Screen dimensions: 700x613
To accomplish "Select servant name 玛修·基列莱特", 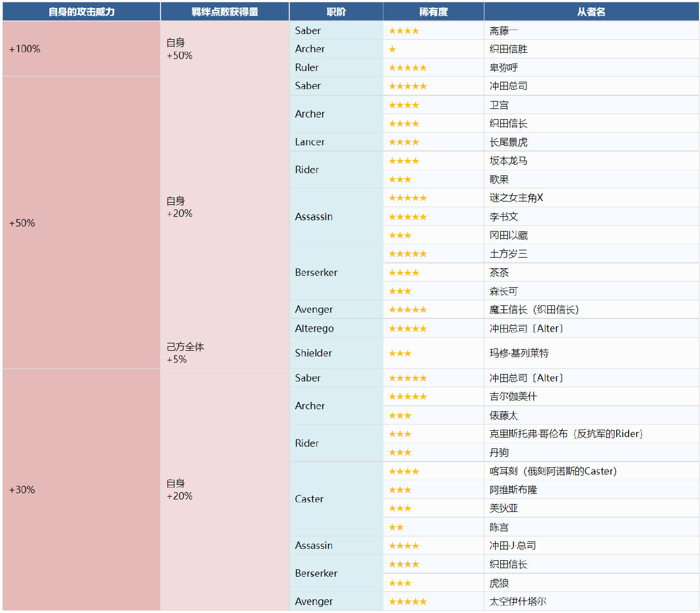I will click(x=519, y=353).
